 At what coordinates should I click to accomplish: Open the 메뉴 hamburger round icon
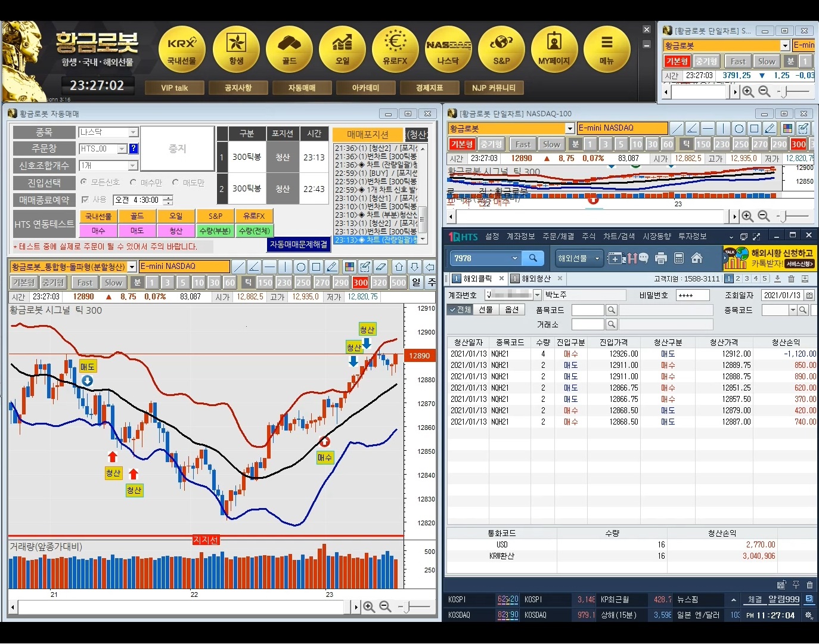click(607, 49)
